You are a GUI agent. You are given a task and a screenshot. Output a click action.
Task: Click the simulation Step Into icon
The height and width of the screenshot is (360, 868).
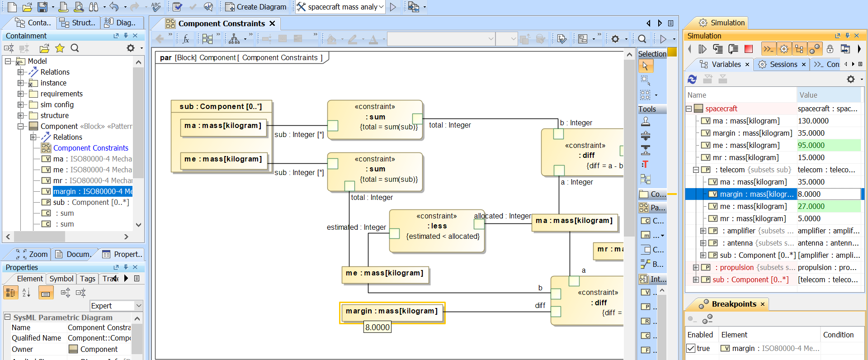coord(717,49)
